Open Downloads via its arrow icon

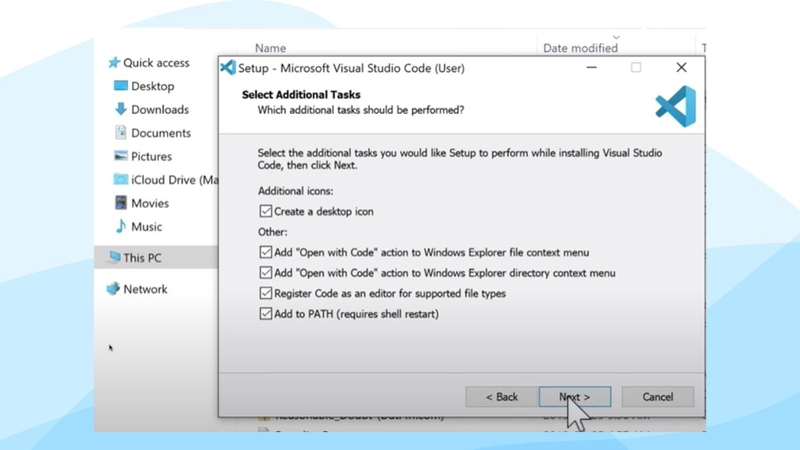pyautogui.click(x=121, y=110)
